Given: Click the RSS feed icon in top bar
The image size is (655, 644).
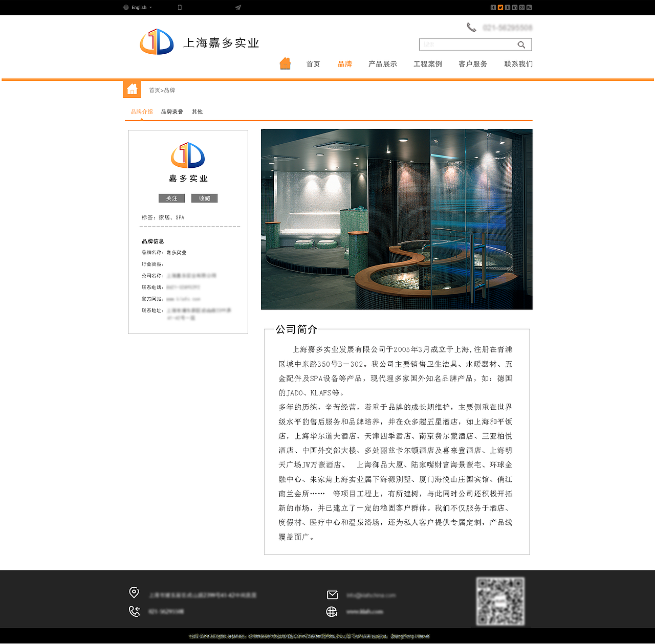Looking at the screenshot, I should (529, 7).
